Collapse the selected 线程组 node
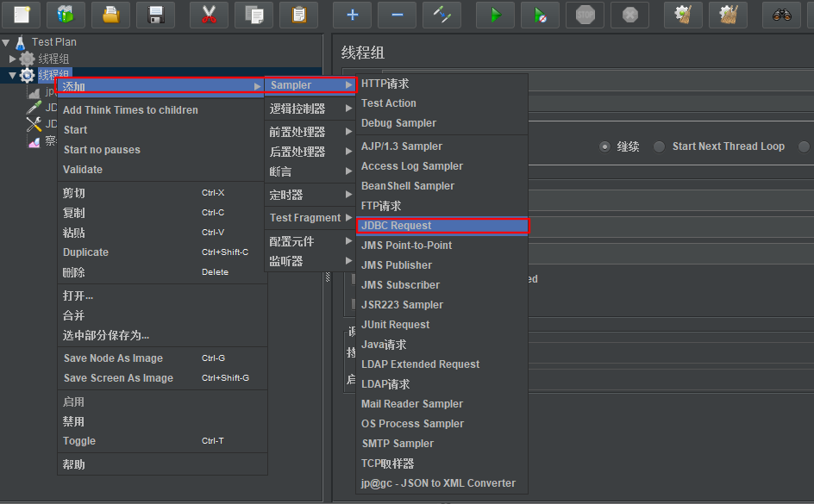The height and width of the screenshot is (504, 814). point(12,76)
